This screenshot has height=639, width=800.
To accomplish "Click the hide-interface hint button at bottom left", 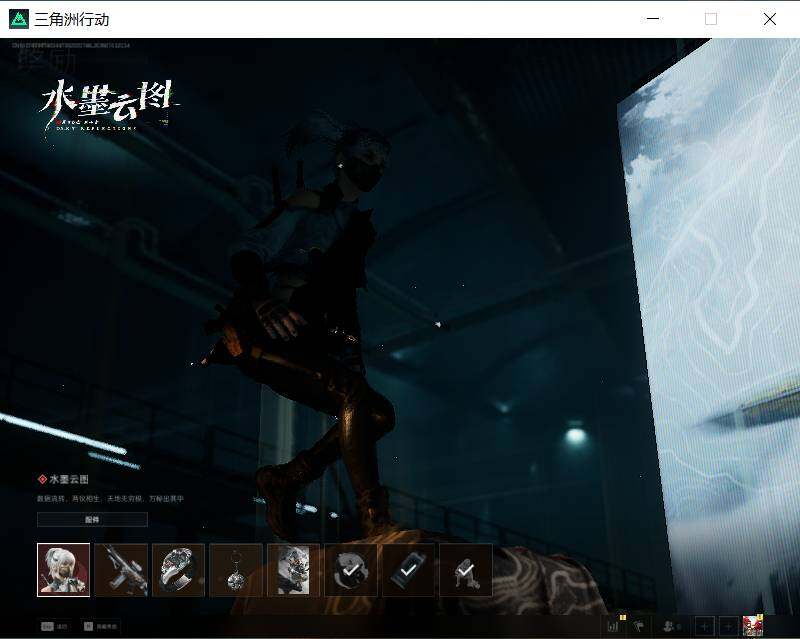I will pyautogui.click(x=101, y=626).
